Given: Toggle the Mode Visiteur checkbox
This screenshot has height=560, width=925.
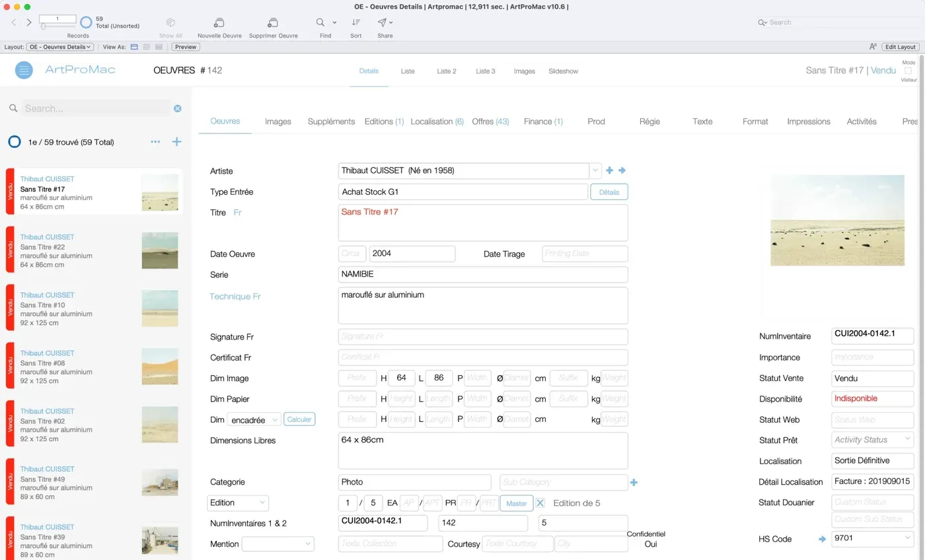Looking at the screenshot, I should pyautogui.click(x=908, y=71).
